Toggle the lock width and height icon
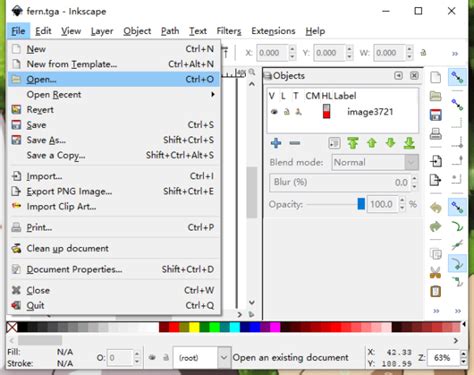 point(423,53)
